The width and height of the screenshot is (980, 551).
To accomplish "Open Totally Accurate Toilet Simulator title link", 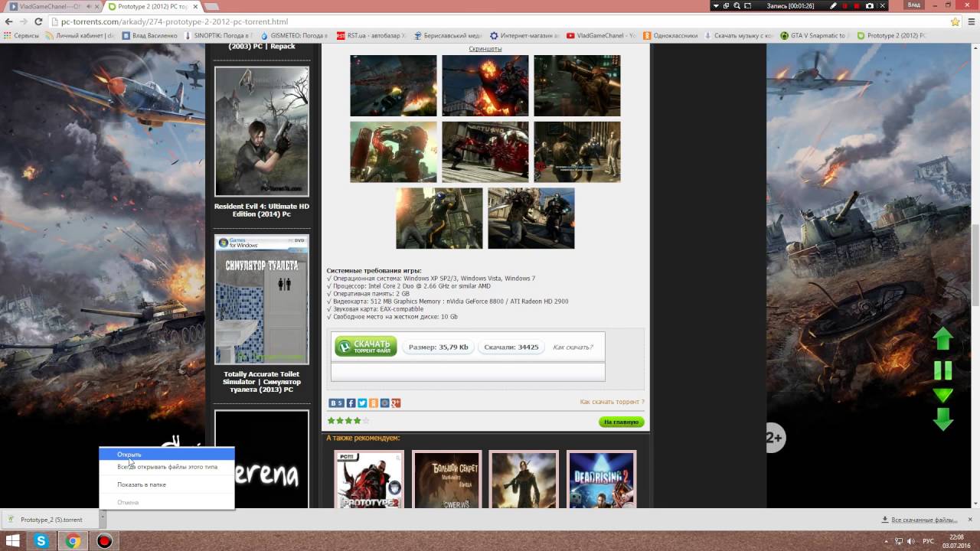I will coord(262,382).
